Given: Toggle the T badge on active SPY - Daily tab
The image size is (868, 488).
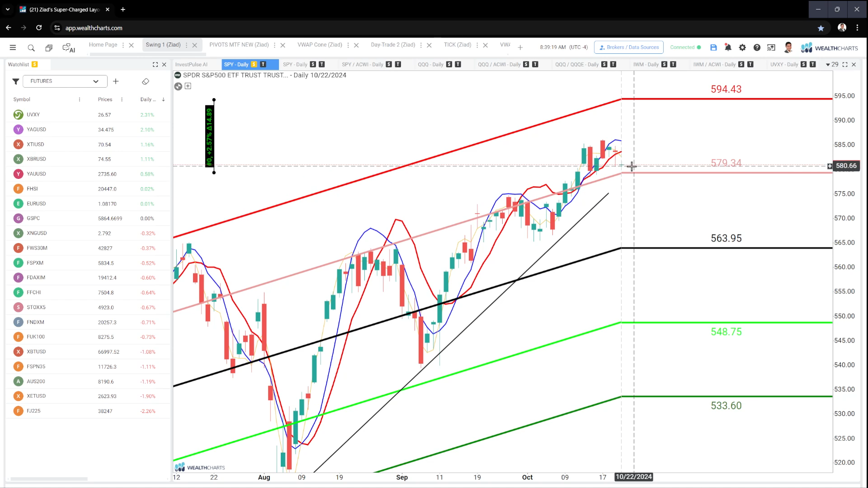Looking at the screenshot, I should (263, 64).
